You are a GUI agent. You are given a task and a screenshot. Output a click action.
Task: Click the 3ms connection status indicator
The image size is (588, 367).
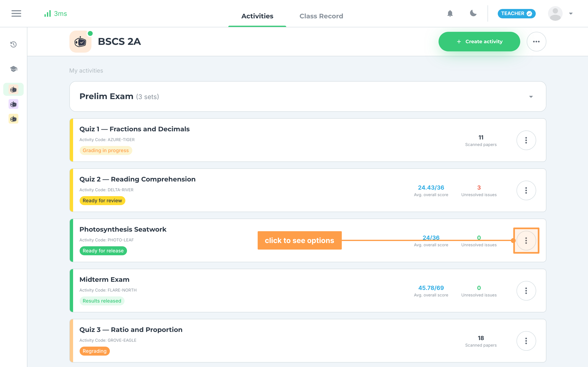click(56, 14)
